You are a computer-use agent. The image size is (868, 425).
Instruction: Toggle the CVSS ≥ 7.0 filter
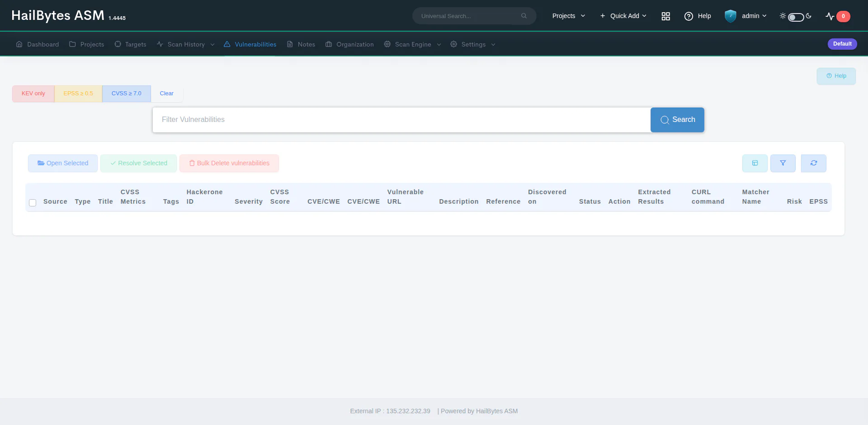127,93
